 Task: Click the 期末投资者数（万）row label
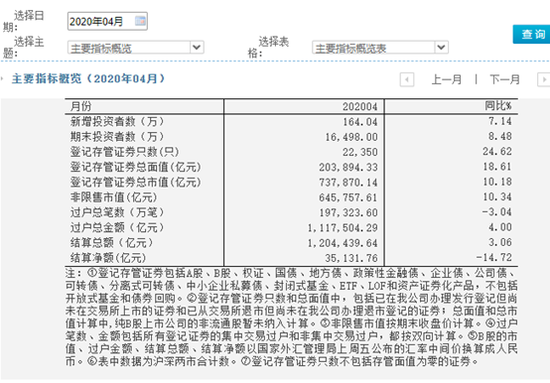pyautogui.click(x=117, y=136)
